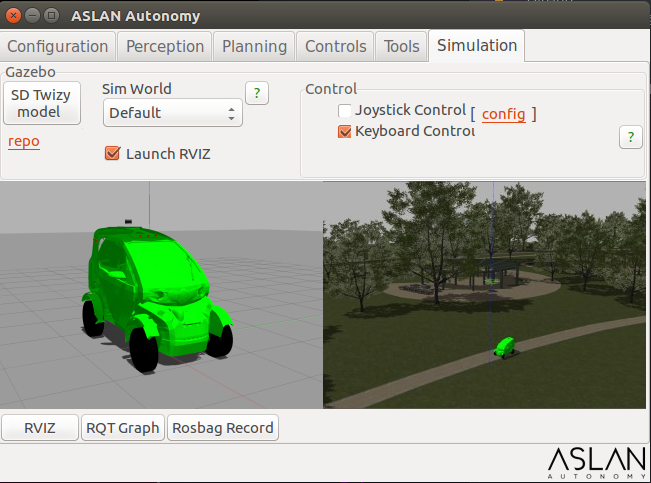
Task: Click the park world preview image
Action: pyautogui.click(x=485, y=295)
